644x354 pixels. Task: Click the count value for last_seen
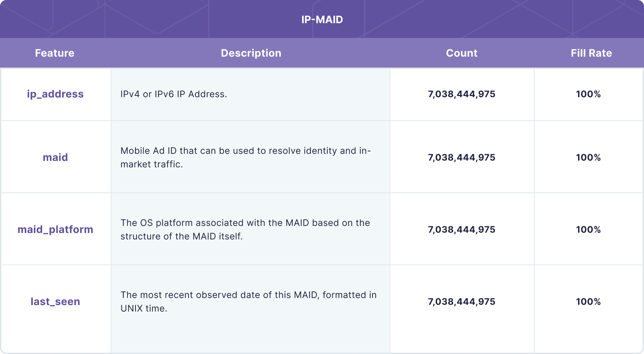(461, 302)
